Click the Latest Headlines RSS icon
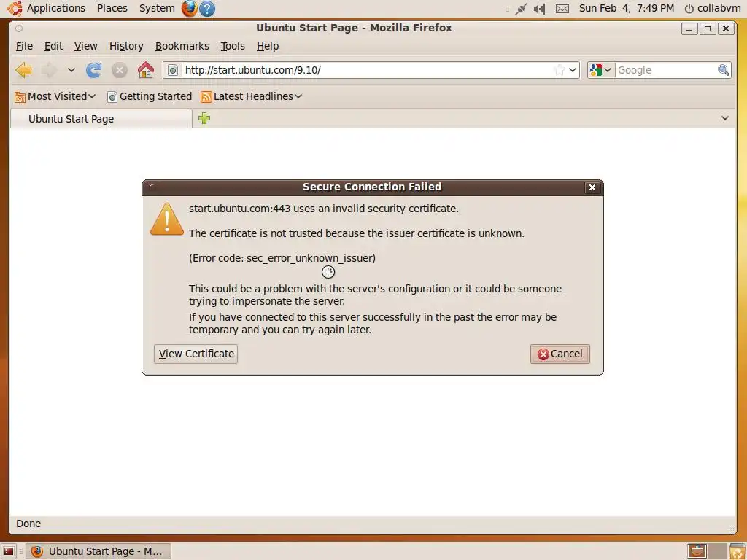 (206, 97)
